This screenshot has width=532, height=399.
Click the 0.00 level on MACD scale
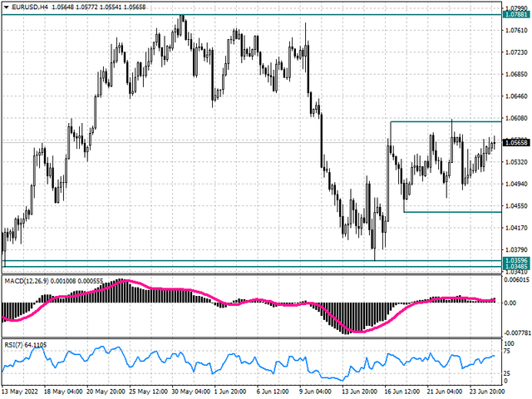[x=510, y=302]
